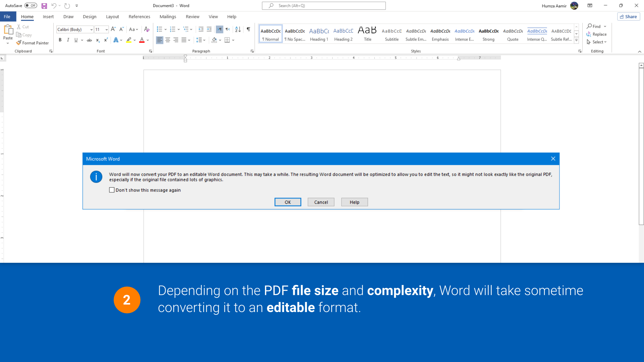644x362 pixels.
Task: Toggle Italic formatting button
Action: pyautogui.click(x=68, y=40)
